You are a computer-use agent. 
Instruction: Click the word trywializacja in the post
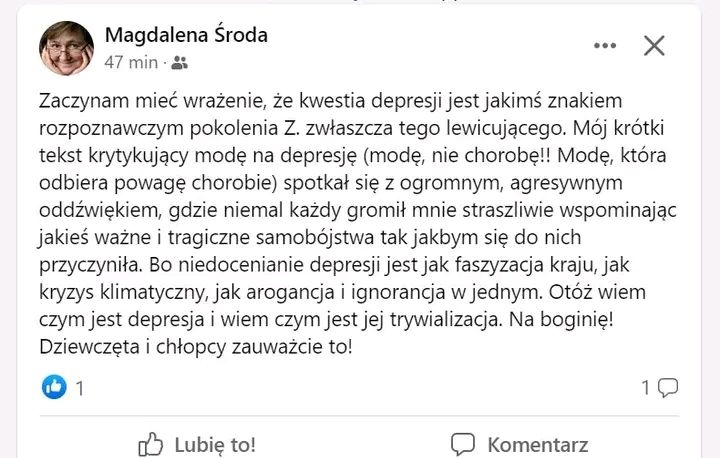pos(445,320)
